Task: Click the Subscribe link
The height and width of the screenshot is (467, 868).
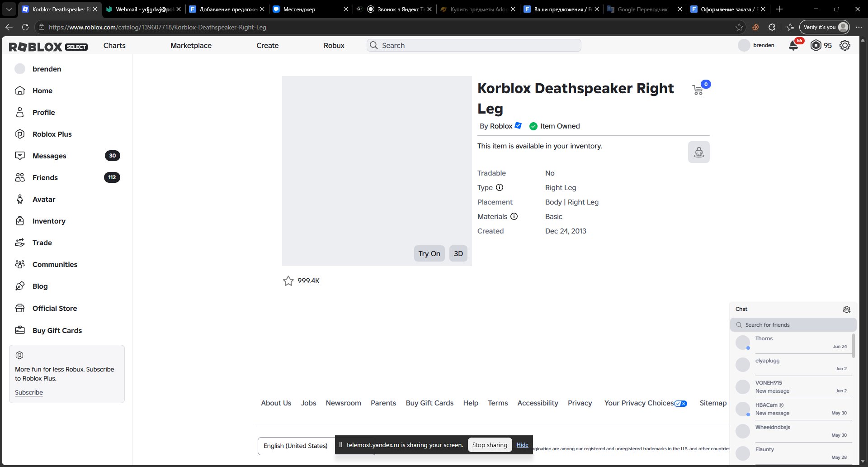Action: point(29,392)
